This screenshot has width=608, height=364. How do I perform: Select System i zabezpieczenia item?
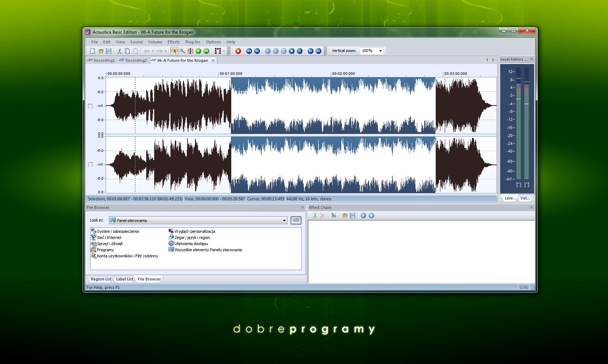tap(115, 231)
